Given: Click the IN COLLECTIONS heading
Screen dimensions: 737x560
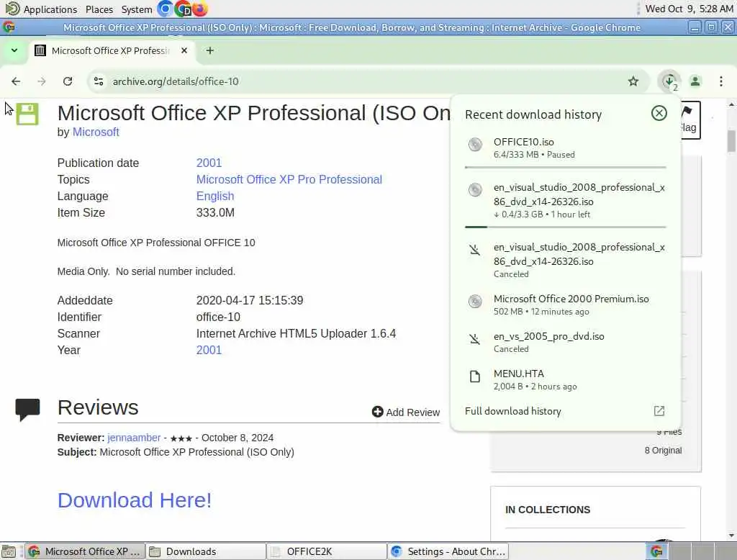Looking at the screenshot, I should pyautogui.click(x=548, y=510).
